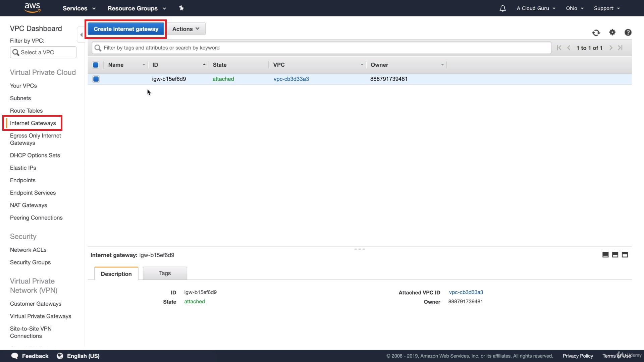Open NAT Gateways in the sidebar
The width and height of the screenshot is (644, 362).
click(x=29, y=205)
